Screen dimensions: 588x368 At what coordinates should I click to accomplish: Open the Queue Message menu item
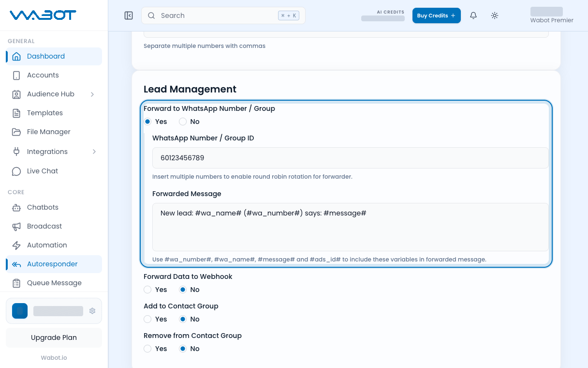pos(54,283)
